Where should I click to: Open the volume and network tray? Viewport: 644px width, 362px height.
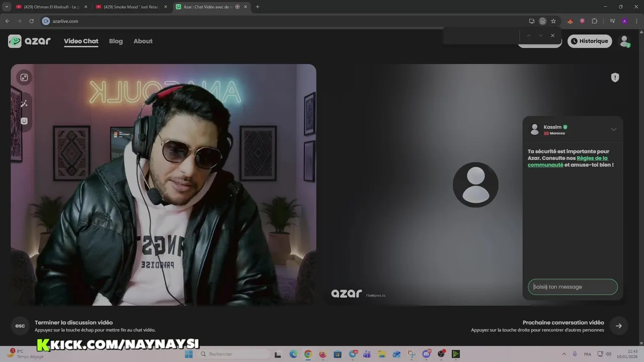point(605,354)
